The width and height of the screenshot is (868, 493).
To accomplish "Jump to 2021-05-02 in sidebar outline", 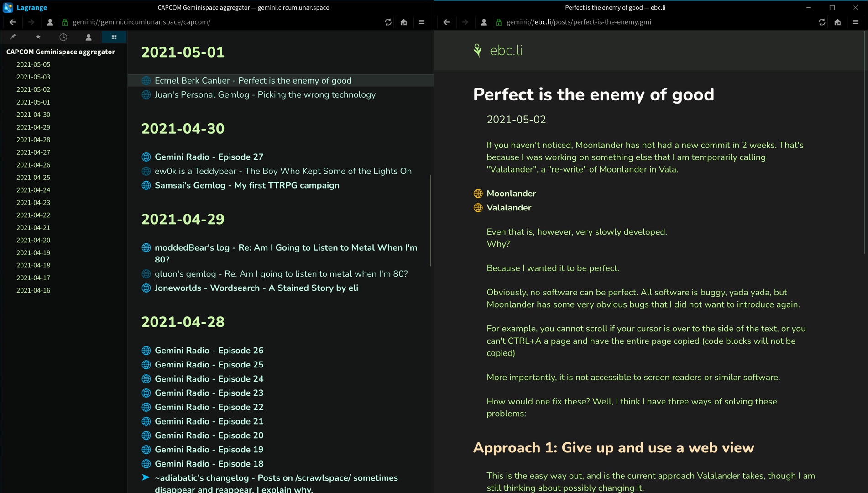I will click(33, 89).
